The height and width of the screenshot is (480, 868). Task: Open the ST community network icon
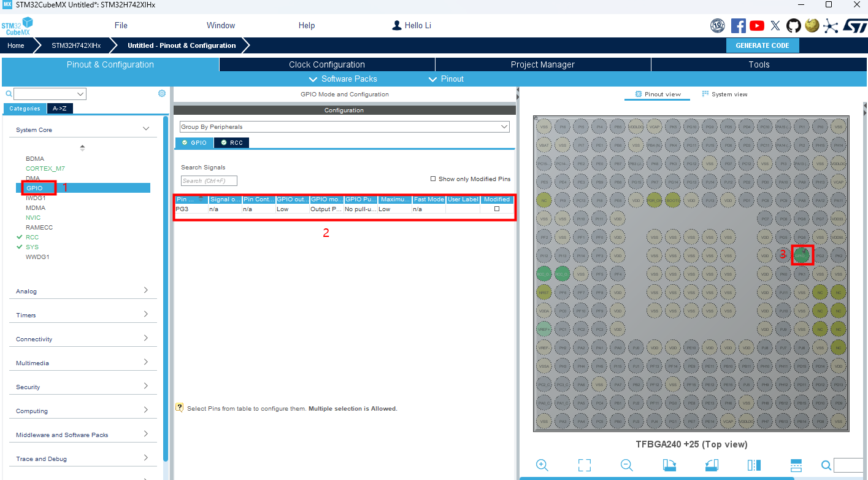click(x=831, y=25)
